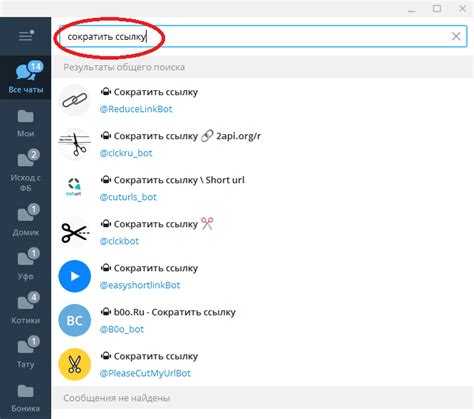The image size is (474, 419).
Task: Click the scissors emoji in clckbot title
Action: (207, 224)
